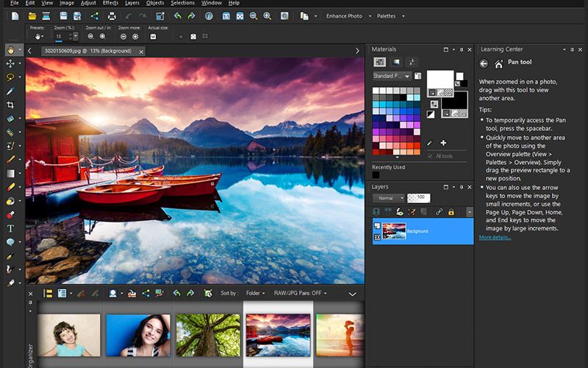Image resolution: width=588 pixels, height=368 pixels.
Task: Select the Move tool
Action: (x=10, y=63)
